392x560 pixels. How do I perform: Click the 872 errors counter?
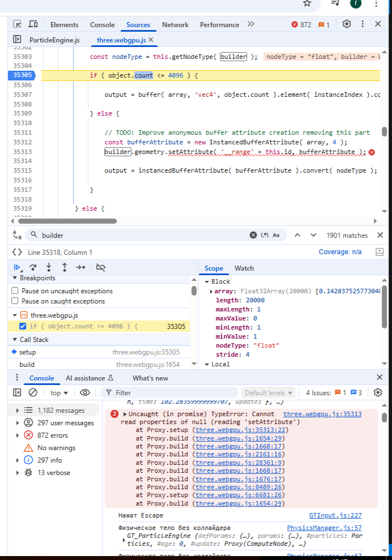[x=301, y=25]
